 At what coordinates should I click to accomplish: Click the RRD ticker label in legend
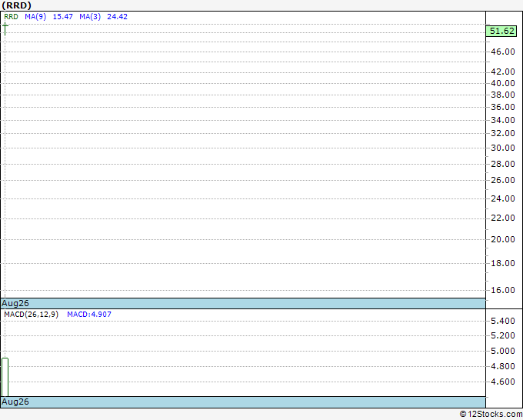pyautogui.click(x=11, y=17)
